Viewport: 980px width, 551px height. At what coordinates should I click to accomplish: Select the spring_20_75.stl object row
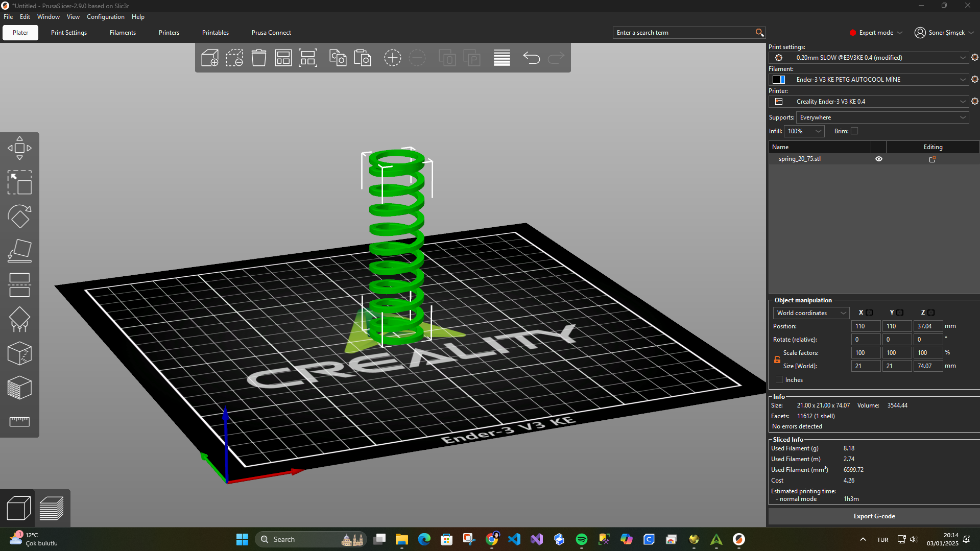(874, 159)
